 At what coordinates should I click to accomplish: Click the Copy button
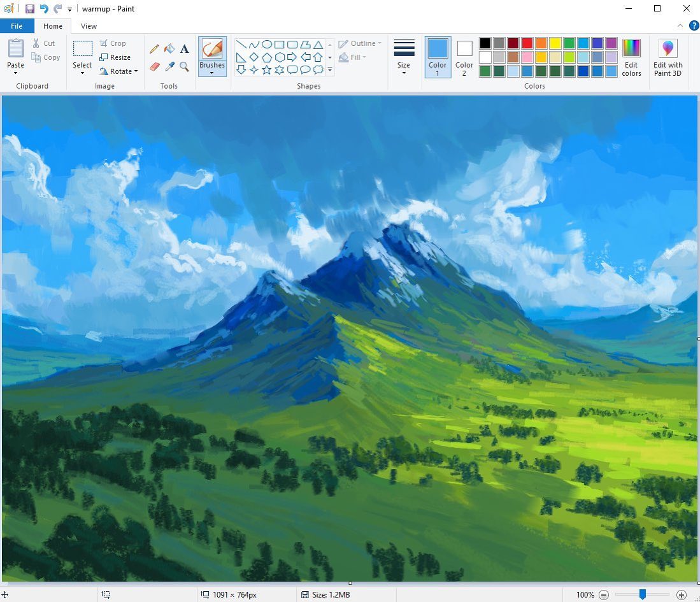45,57
